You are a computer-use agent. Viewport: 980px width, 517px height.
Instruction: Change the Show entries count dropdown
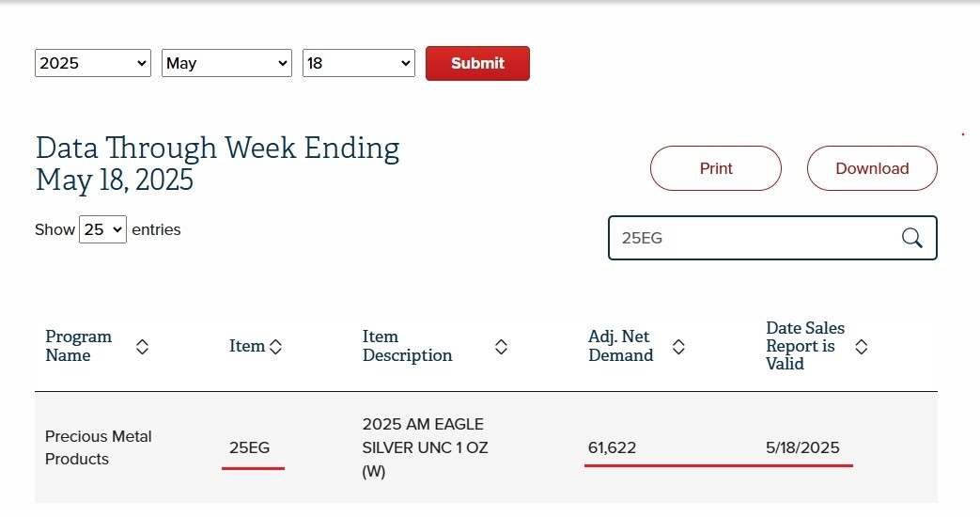[102, 229]
